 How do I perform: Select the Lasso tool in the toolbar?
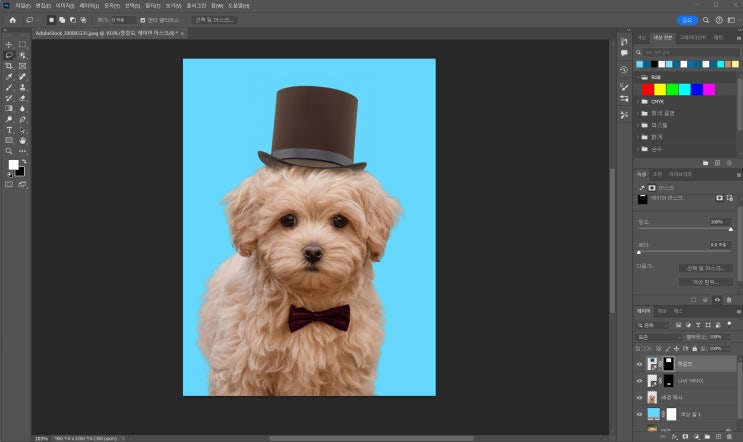click(9, 55)
